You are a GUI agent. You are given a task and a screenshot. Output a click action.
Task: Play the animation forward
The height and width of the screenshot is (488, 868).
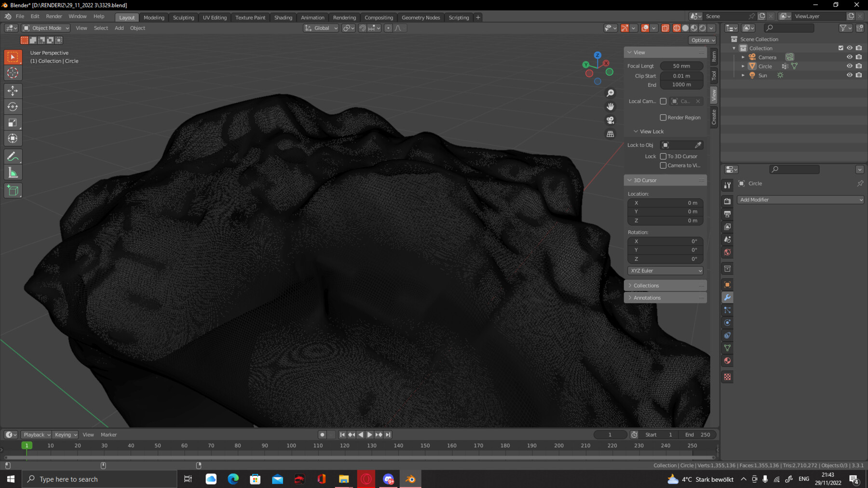coord(369,434)
